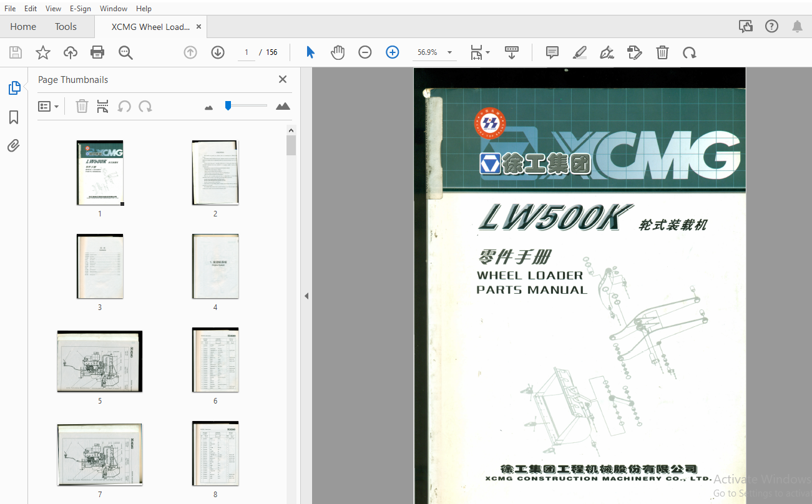812x504 pixels.
Task: Select page 2 thumbnail
Action: (215, 173)
